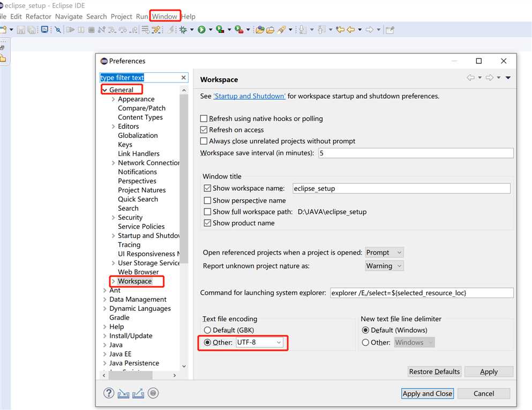
Task: Click the Apply button
Action: pyautogui.click(x=489, y=371)
